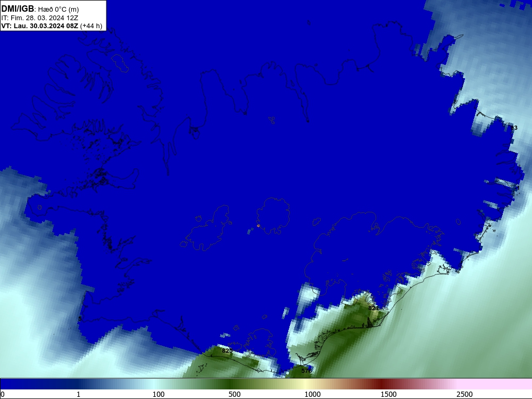Image resolution: width=532 pixels, height=399 pixels.
Task: Click the legend label '1'
Action: point(78,394)
